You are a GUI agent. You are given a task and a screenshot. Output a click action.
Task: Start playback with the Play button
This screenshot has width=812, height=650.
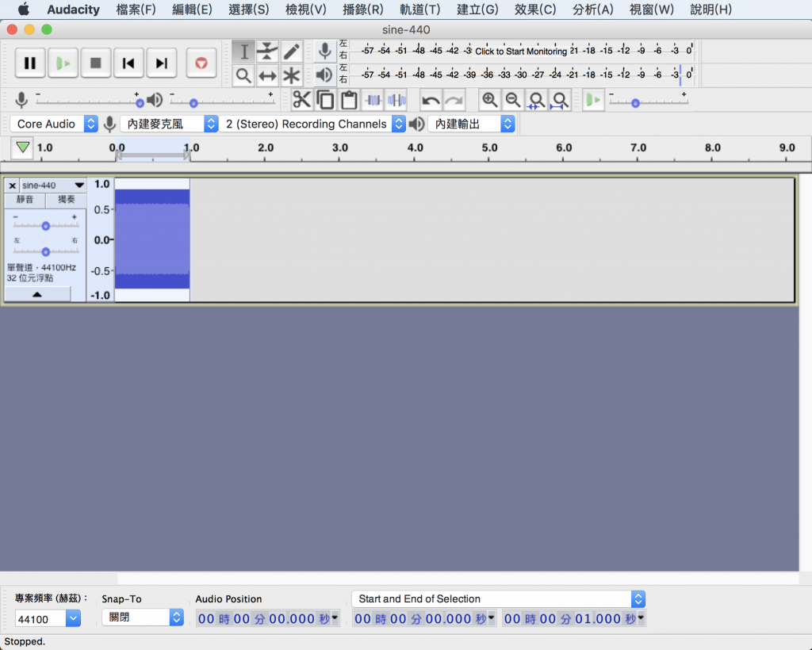coord(63,63)
